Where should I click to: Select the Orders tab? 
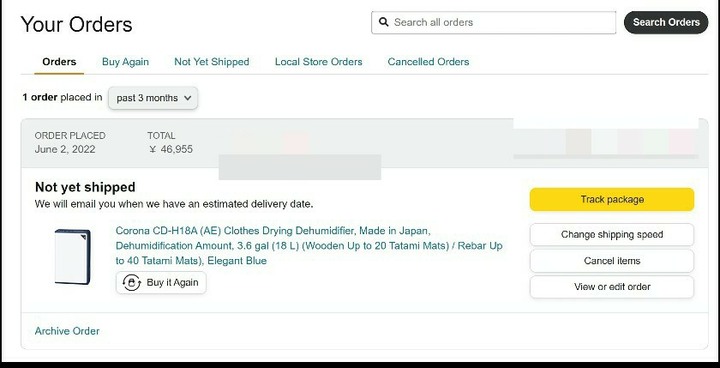(x=59, y=62)
